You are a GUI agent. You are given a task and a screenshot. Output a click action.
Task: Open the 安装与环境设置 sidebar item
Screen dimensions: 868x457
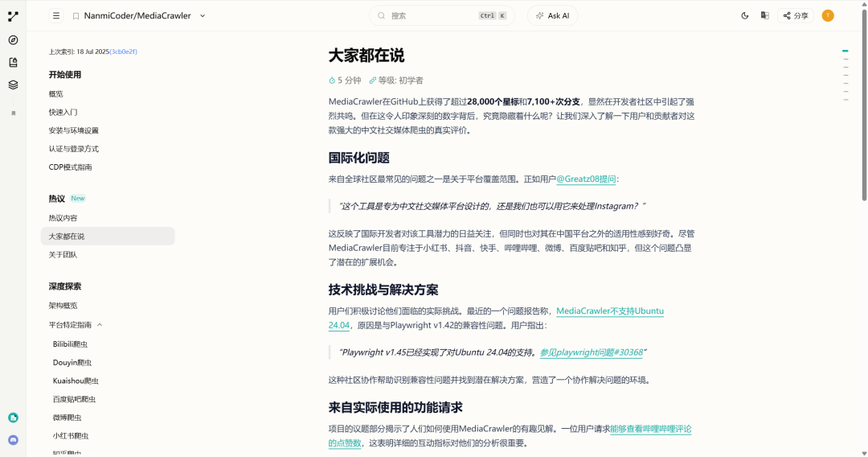pyautogui.click(x=74, y=130)
